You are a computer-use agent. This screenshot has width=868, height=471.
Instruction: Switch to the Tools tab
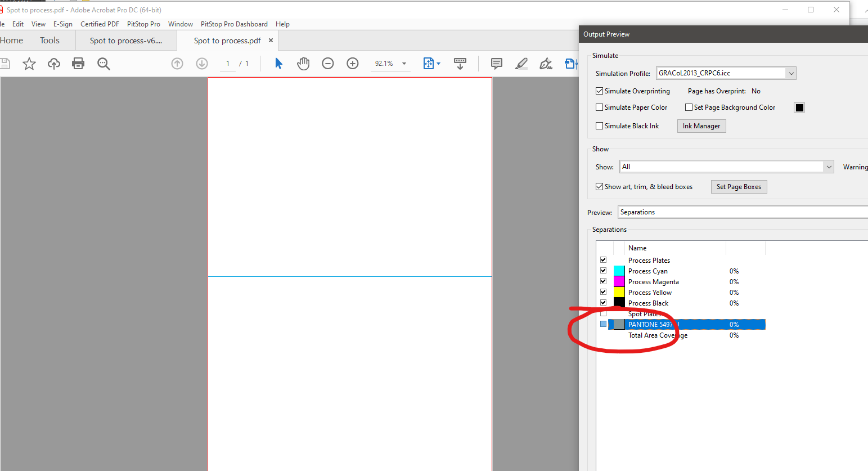coord(50,41)
